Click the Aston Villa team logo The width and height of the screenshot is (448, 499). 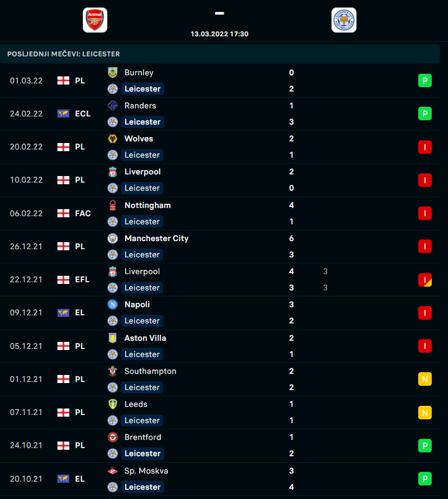[x=113, y=338]
